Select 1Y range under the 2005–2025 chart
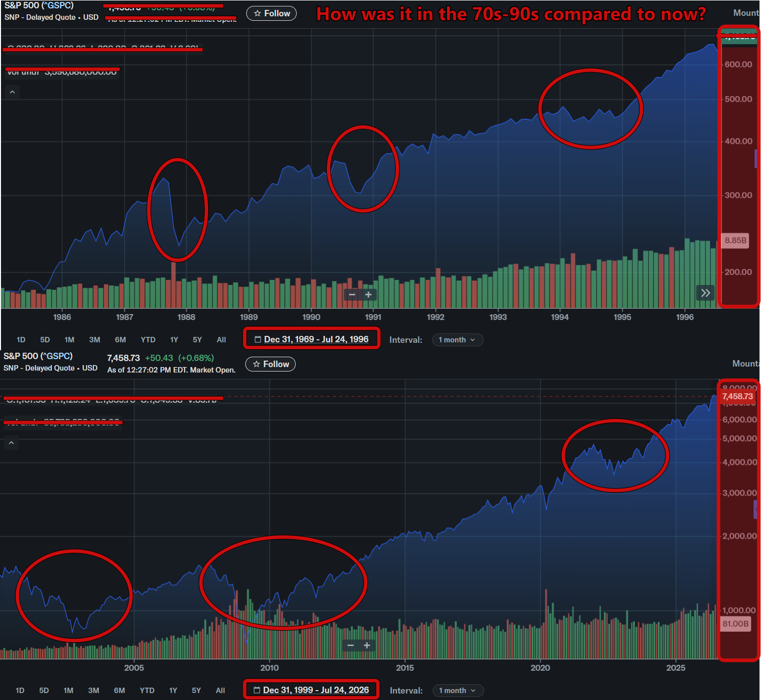The image size is (761, 700). [x=173, y=691]
